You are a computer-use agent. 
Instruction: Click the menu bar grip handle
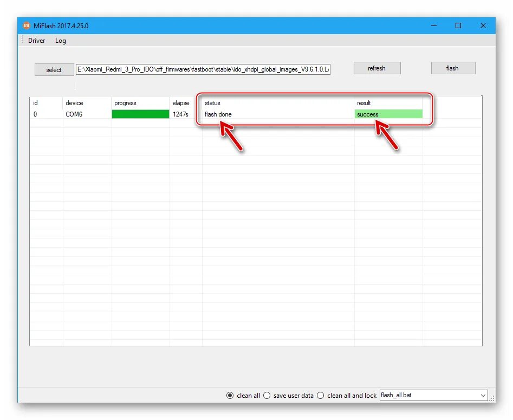click(x=22, y=40)
